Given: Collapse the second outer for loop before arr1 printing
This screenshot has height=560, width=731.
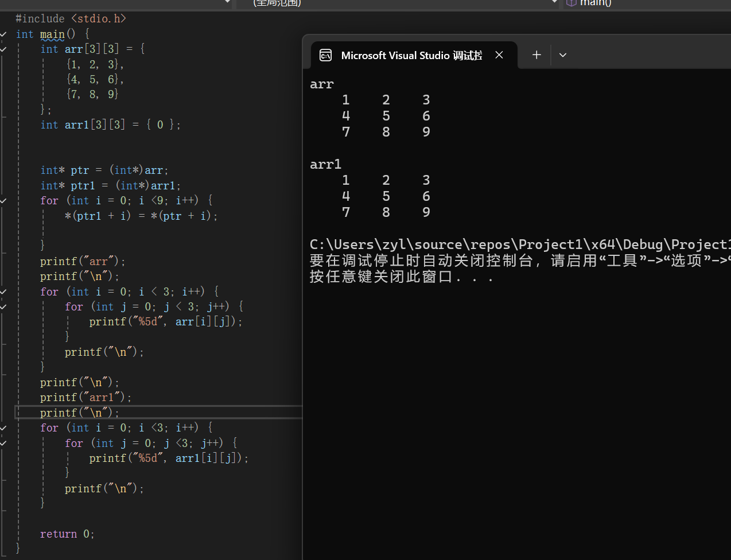Looking at the screenshot, I should [3, 428].
